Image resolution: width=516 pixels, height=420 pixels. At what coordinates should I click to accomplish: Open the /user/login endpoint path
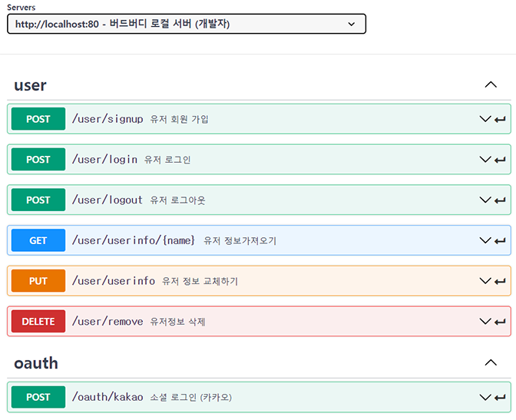click(104, 159)
